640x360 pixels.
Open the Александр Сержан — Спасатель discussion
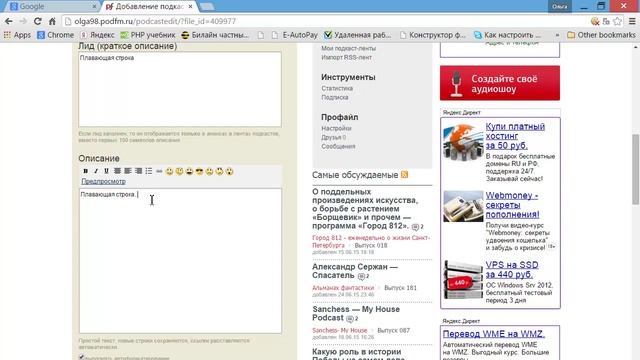(355, 271)
